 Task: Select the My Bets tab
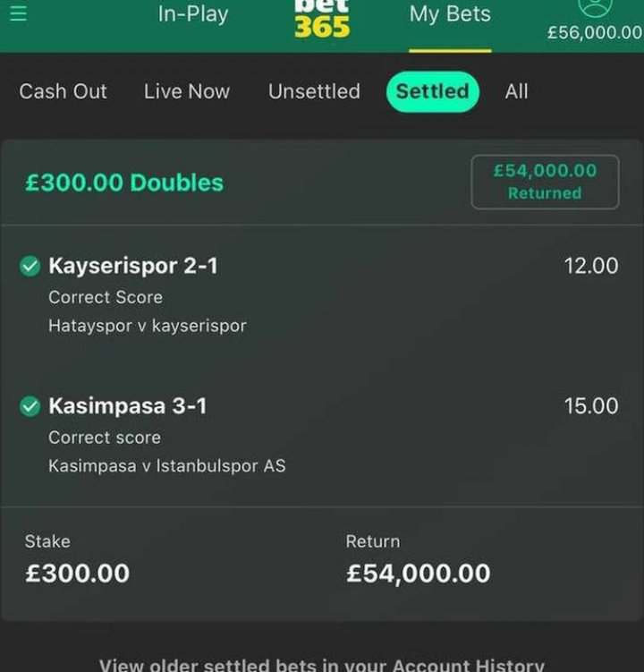tap(450, 14)
